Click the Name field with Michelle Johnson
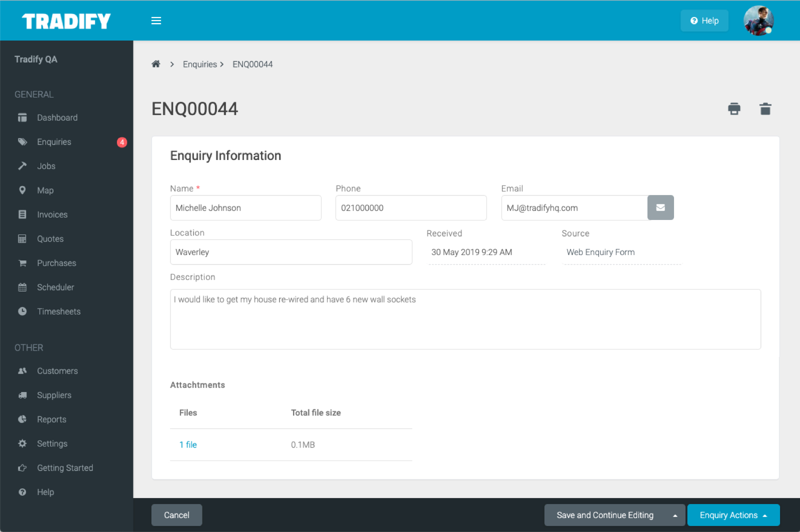Image resolution: width=800 pixels, height=532 pixels. [x=245, y=207]
